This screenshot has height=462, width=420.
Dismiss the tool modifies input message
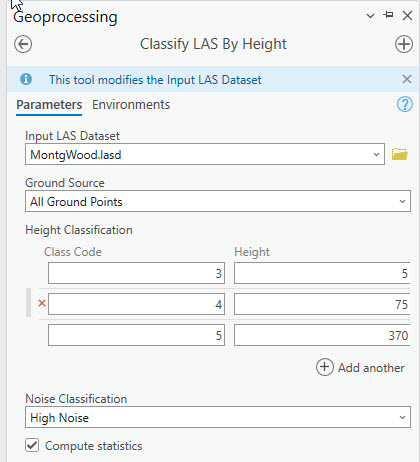(x=407, y=79)
